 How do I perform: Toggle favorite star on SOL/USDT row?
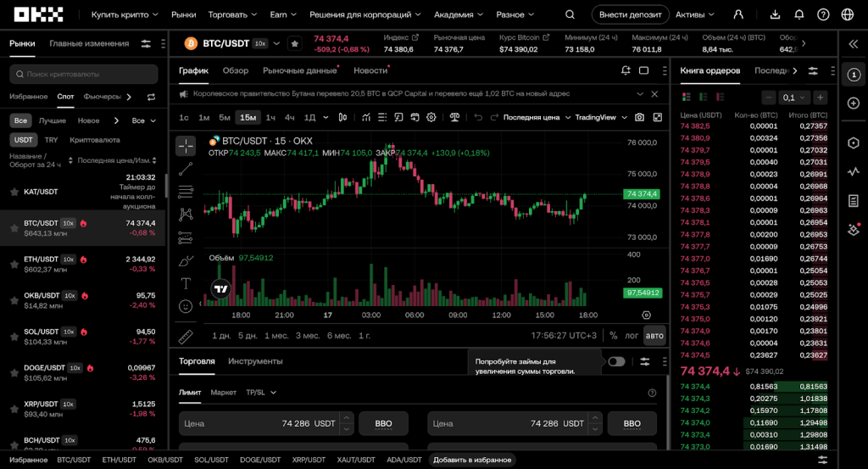[14, 337]
